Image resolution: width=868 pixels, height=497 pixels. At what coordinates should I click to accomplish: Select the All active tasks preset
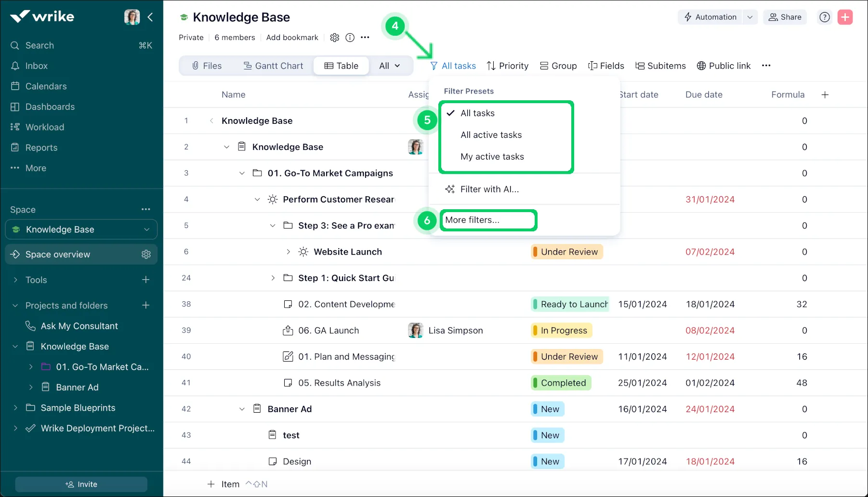click(x=491, y=135)
